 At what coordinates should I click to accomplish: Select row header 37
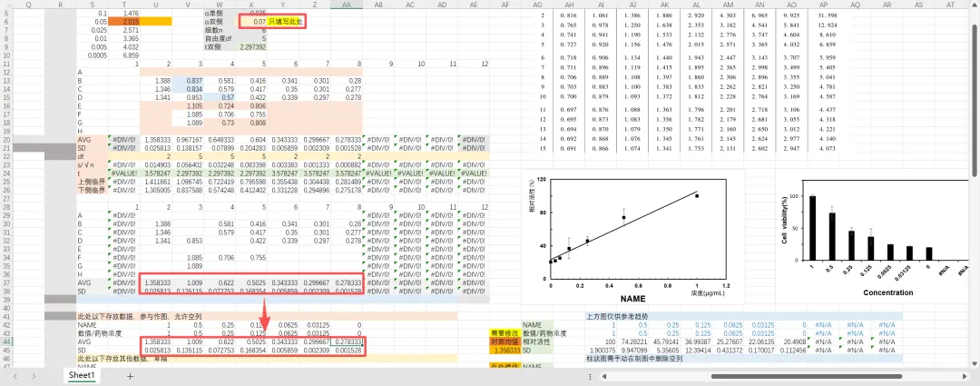[6, 282]
